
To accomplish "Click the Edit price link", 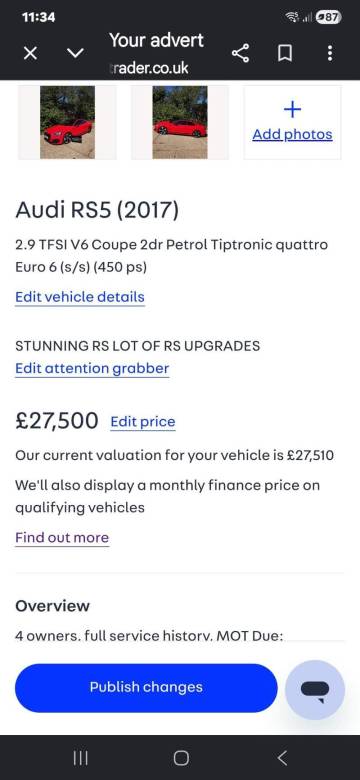I will pyautogui.click(x=143, y=422).
